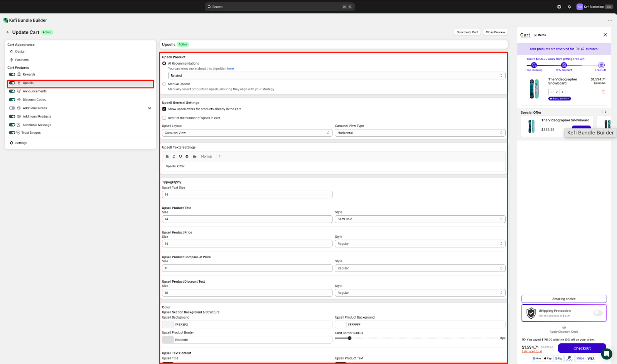Viewport: 617px width, 364px height.
Task: Open Upsell Product Title style dropdown
Action: tap(420, 219)
